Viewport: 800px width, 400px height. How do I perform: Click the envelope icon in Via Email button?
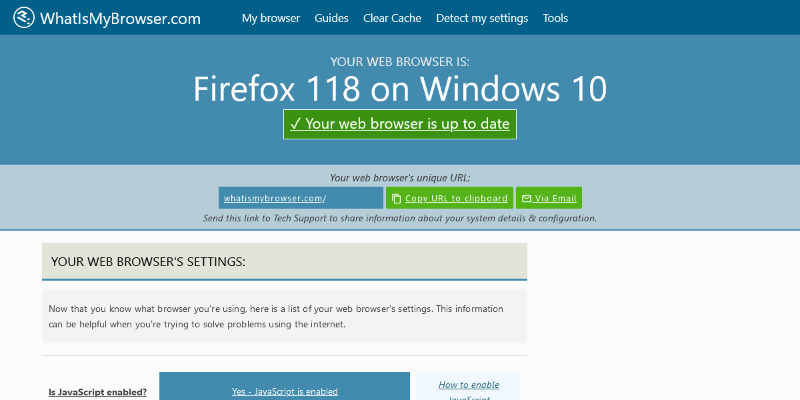[x=527, y=198]
